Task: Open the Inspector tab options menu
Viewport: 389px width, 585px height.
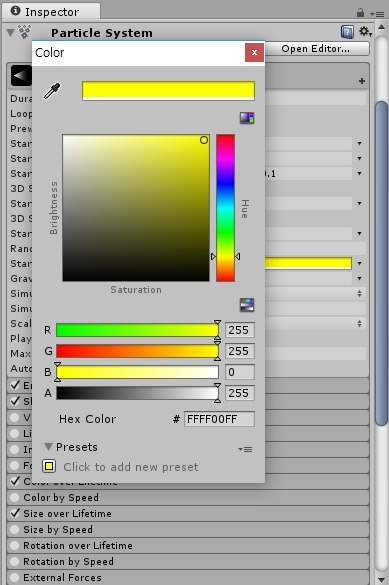Action: 377,14
